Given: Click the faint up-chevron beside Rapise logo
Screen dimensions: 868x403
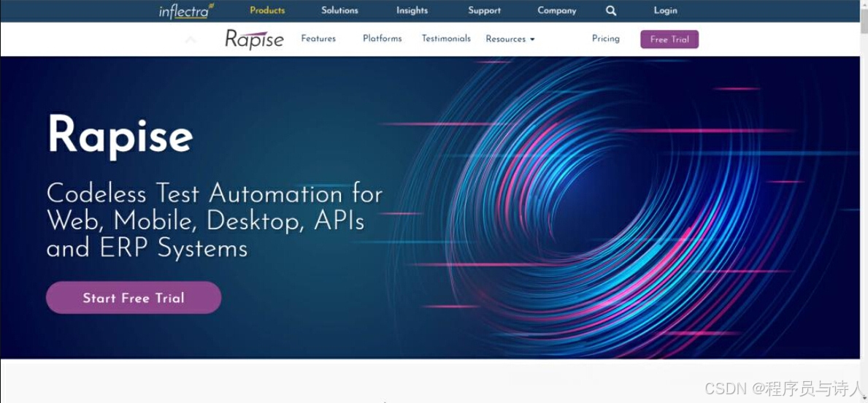Looking at the screenshot, I should (191, 40).
